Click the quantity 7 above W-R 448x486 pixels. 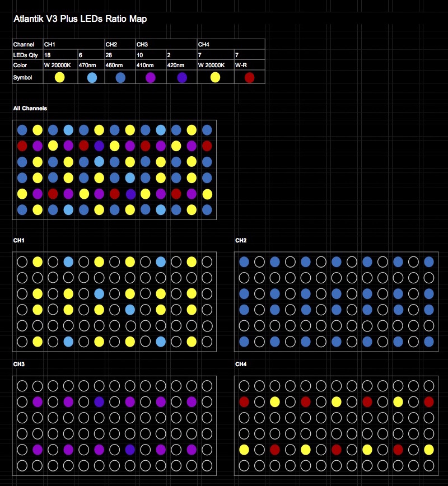coord(237,55)
